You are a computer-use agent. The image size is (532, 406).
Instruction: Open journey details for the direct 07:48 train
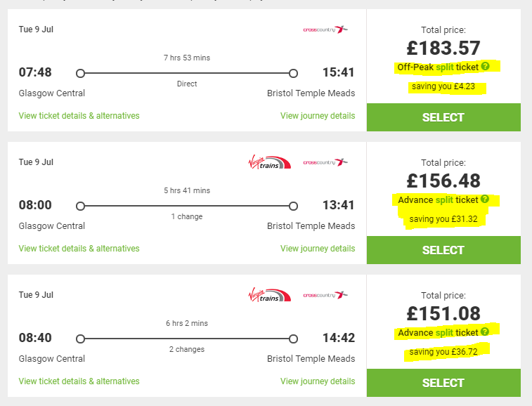pyautogui.click(x=318, y=116)
